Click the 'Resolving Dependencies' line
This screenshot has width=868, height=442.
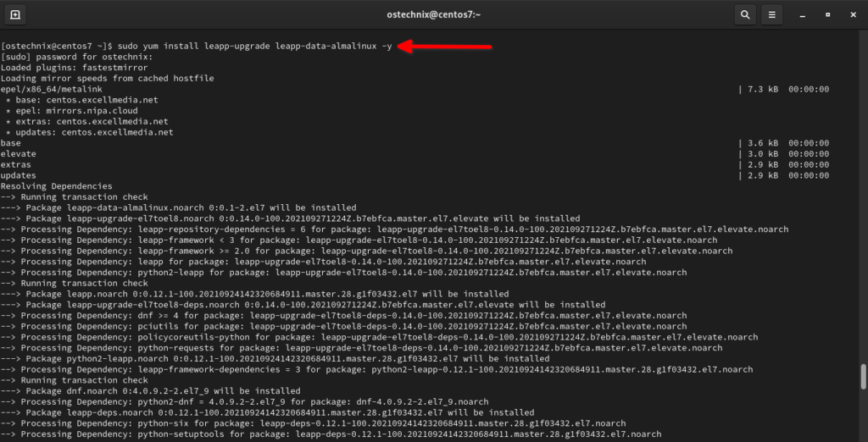click(x=57, y=186)
